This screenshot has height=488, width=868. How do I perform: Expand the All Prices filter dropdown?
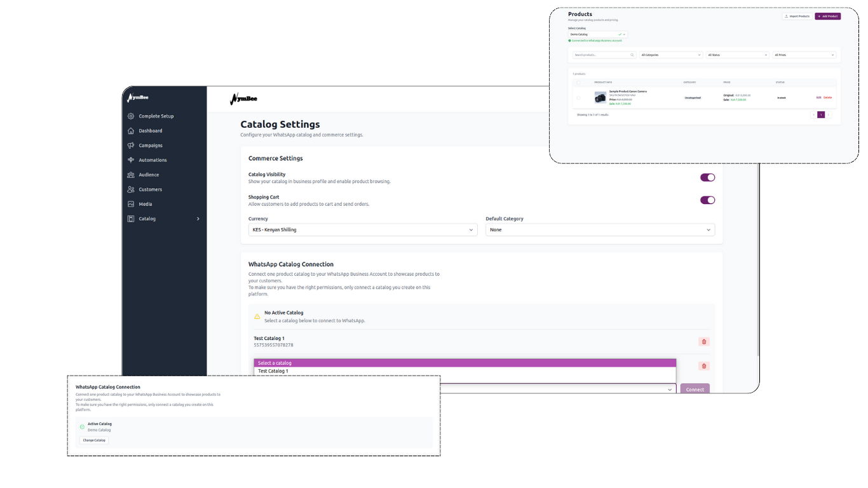click(804, 55)
